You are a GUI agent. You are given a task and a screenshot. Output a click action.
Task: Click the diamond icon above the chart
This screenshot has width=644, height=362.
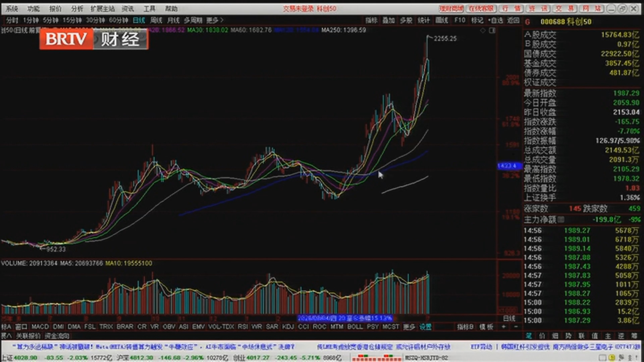point(483,31)
